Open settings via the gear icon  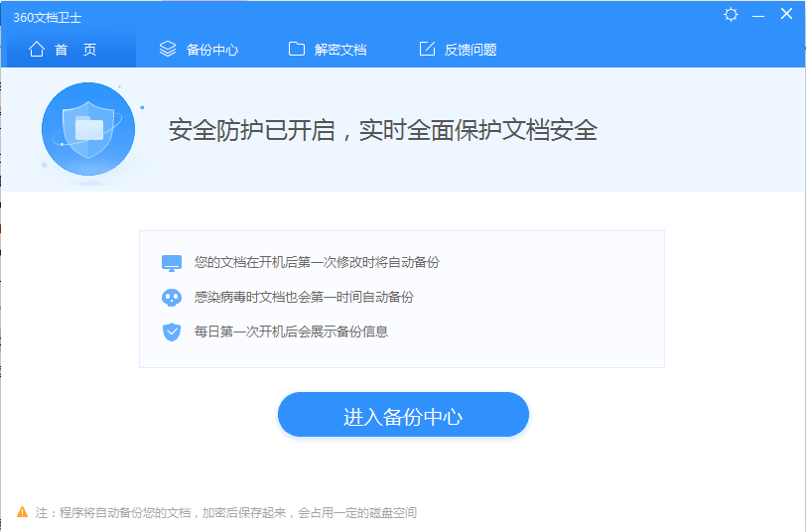[731, 15]
